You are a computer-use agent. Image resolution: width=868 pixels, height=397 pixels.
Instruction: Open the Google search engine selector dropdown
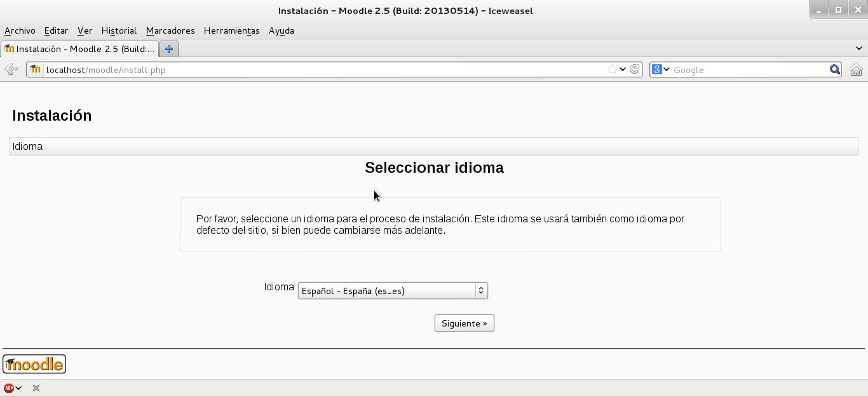coord(665,70)
